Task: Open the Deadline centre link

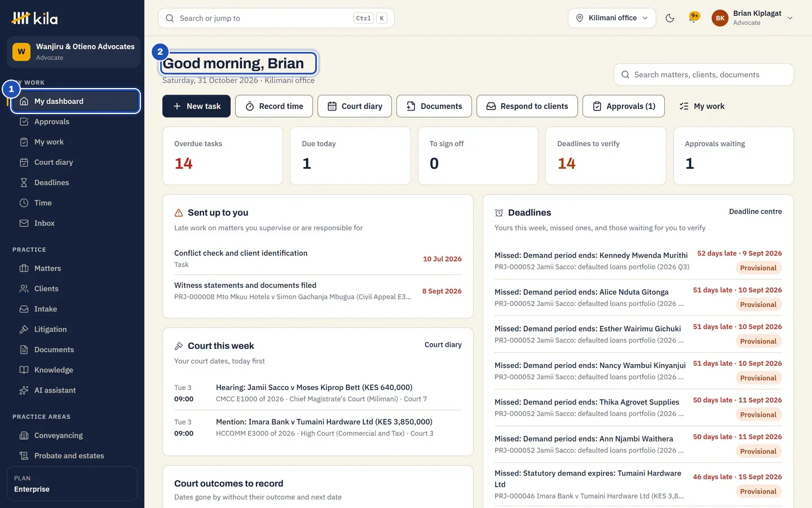Action: 755,212
